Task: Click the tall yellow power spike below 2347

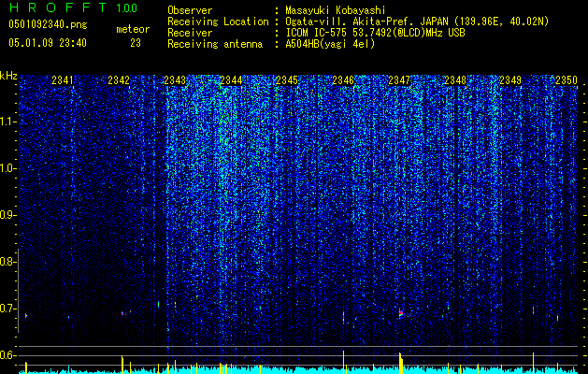Action: [400, 363]
